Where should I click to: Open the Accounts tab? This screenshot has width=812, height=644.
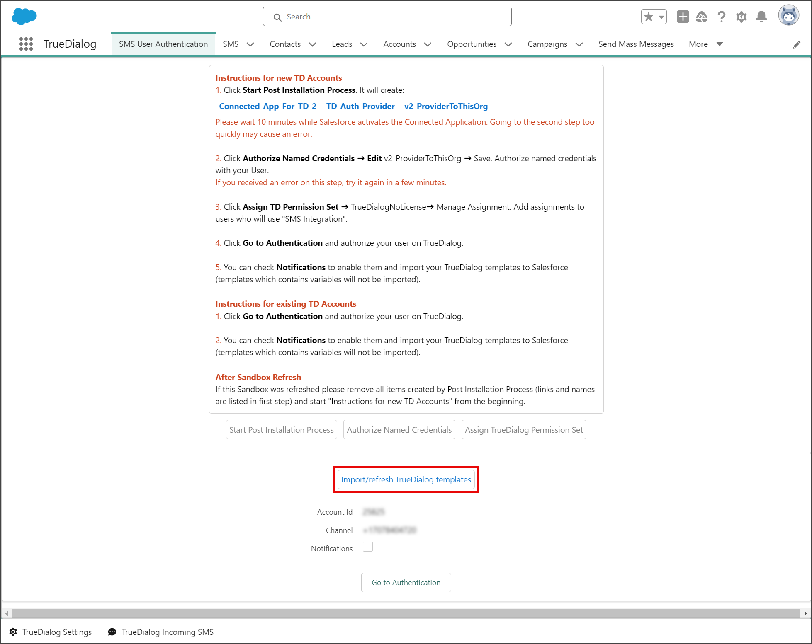point(399,44)
